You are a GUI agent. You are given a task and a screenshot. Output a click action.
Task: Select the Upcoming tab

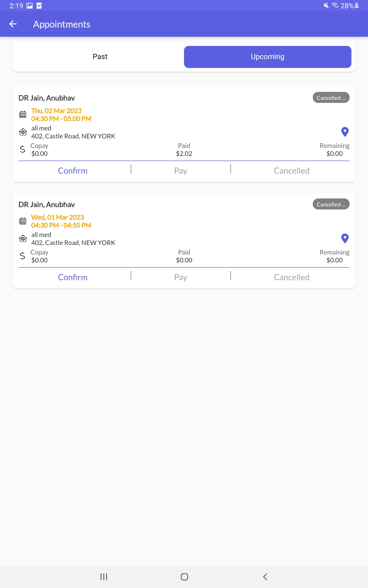[x=268, y=57]
